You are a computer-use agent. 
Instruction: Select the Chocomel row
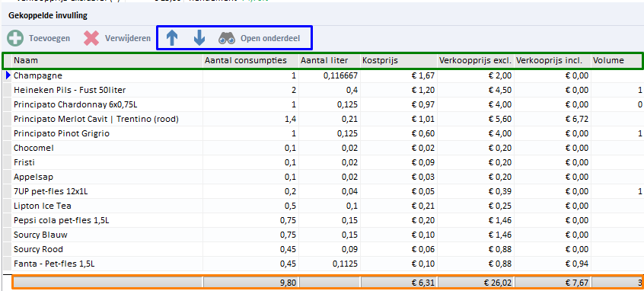pyautogui.click(x=324, y=148)
